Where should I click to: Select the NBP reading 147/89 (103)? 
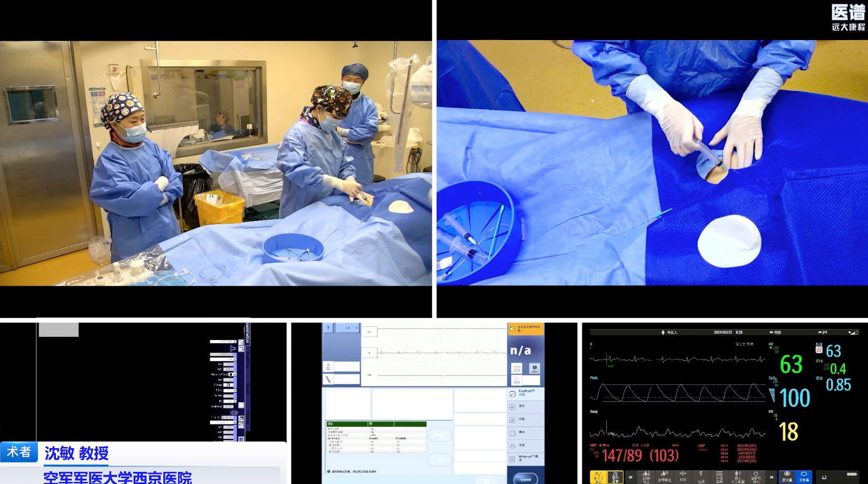pos(640,456)
